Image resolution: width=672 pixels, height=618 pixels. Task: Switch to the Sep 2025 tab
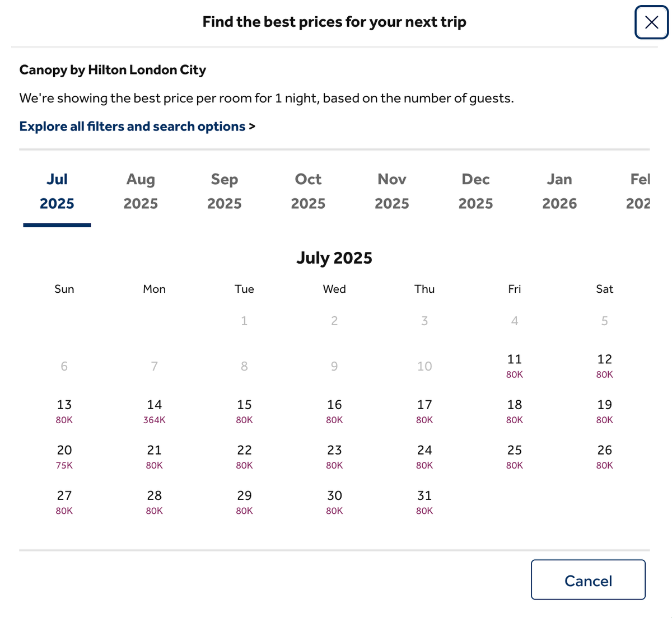point(225,191)
